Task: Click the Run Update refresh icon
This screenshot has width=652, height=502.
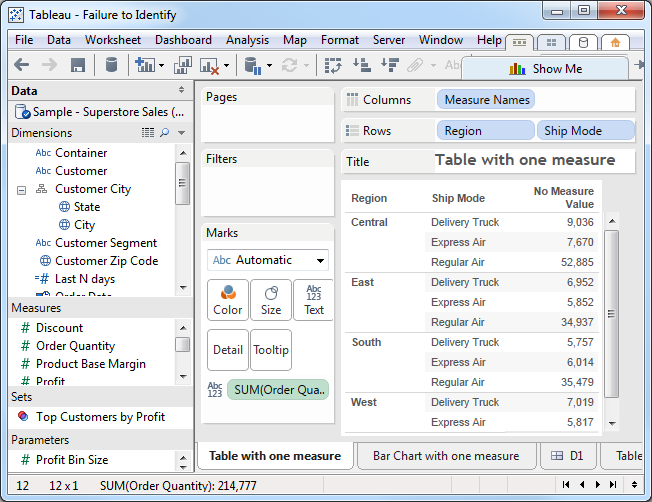Action: [x=289, y=65]
